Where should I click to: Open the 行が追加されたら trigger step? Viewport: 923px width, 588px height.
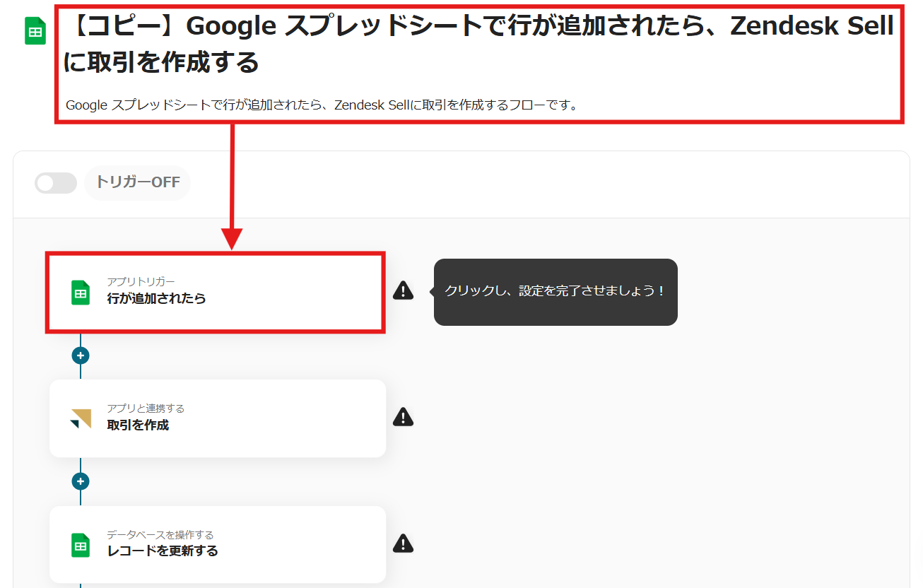(x=216, y=292)
